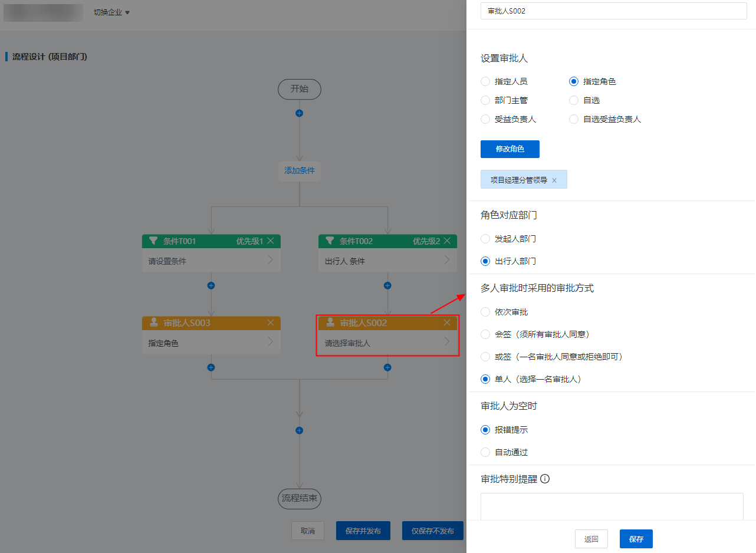This screenshot has width=756, height=553.
Task: Expand the 请选择审批人 row chevron
Action: coord(447,342)
